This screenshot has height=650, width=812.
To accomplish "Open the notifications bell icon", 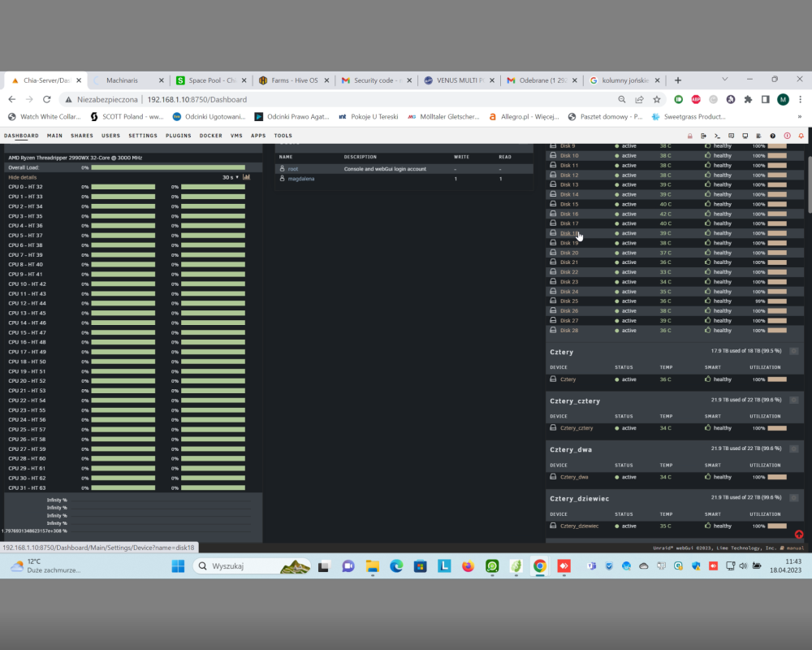I will [x=801, y=136].
